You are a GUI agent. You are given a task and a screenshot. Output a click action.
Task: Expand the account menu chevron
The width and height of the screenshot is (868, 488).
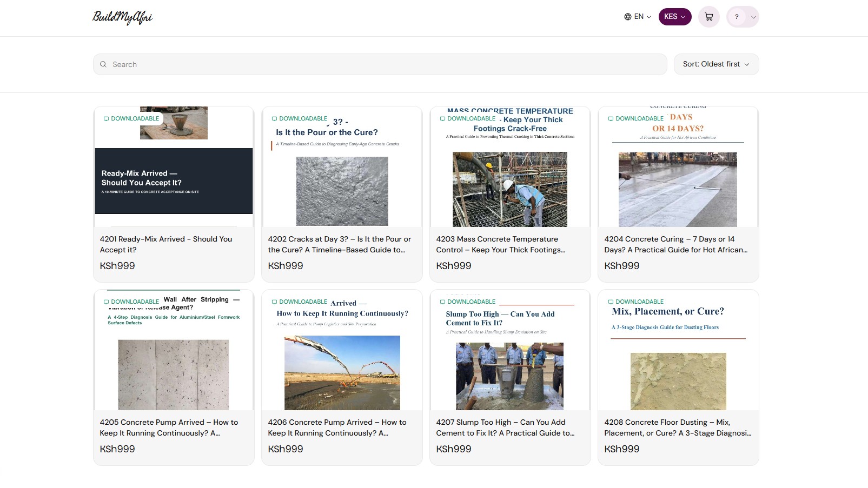[753, 17]
